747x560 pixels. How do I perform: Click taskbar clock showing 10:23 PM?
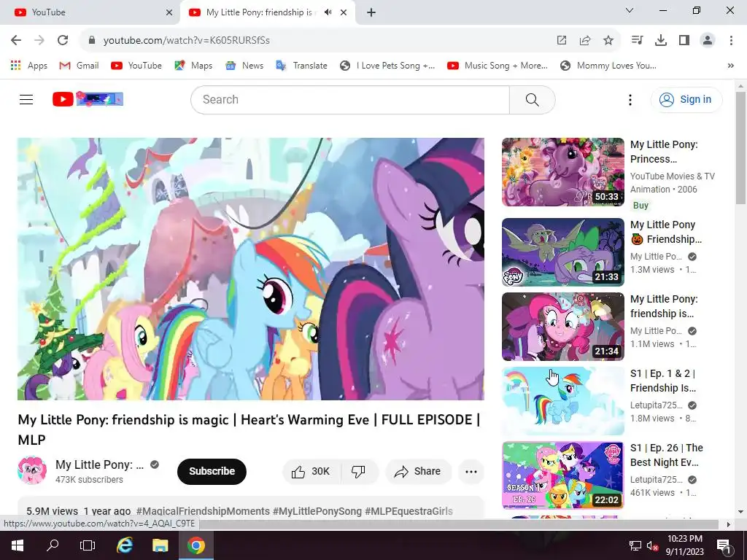tap(684, 545)
